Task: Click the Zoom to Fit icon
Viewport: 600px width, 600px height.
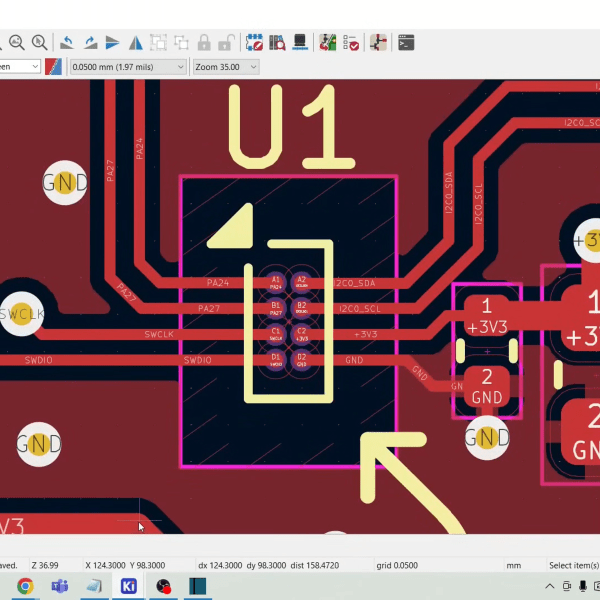Action: coord(17,43)
